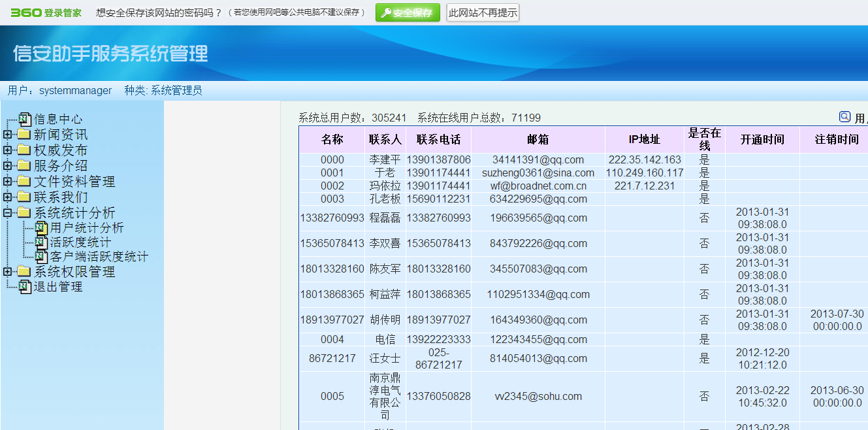Click contact name 陈友军
Image resolution: width=868 pixels, height=430 pixels.
pyautogui.click(x=385, y=269)
